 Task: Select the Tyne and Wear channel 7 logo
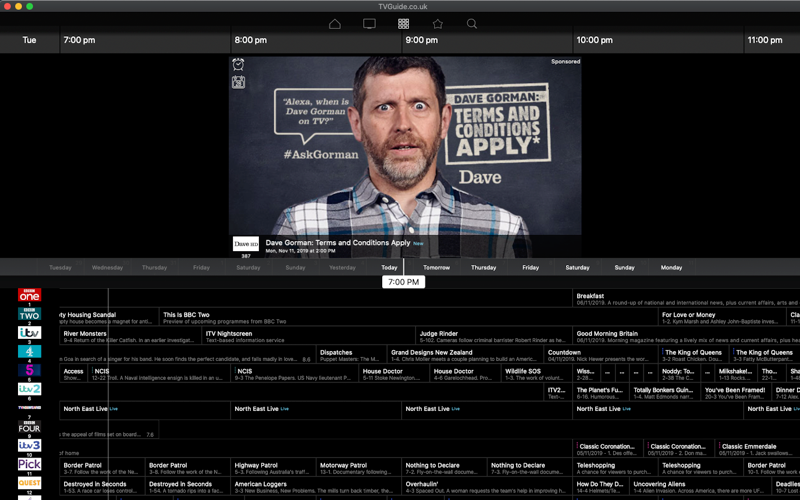[30, 408]
